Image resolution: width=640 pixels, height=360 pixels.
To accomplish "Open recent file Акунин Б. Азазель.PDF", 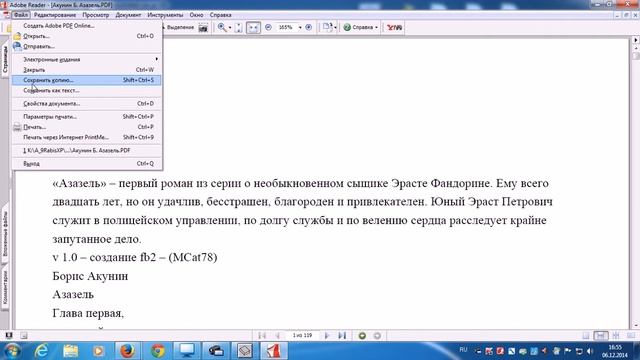I will tap(86, 151).
